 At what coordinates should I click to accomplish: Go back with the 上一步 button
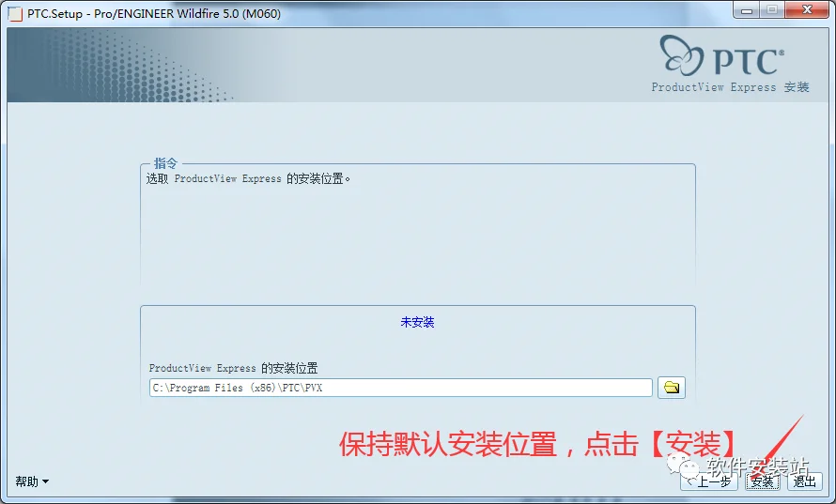pyautogui.click(x=709, y=481)
